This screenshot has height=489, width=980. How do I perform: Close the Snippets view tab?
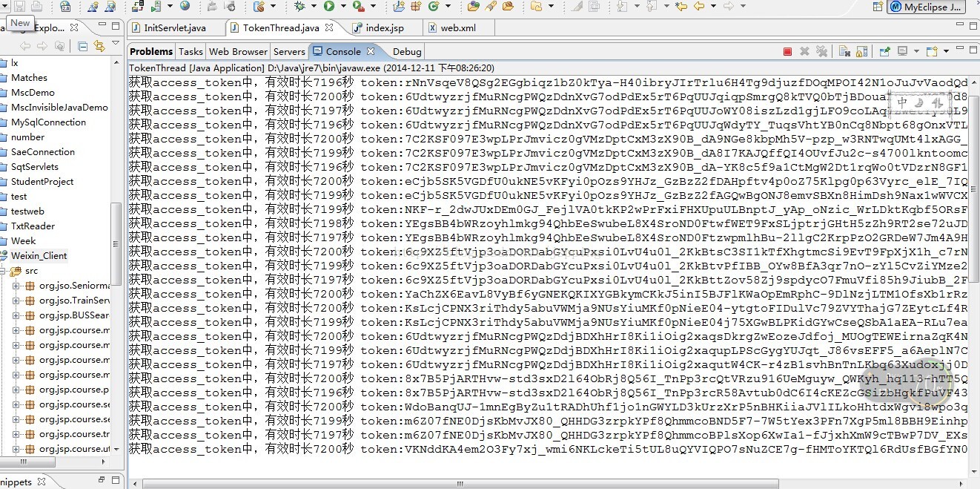[x=42, y=482]
